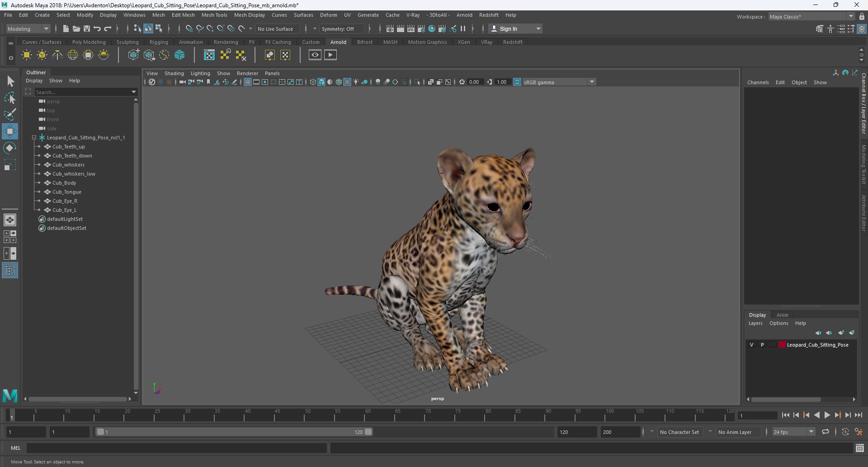Switch to single perspective view layout
This screenshot has width=868, height=467.
(x=10, y=220)
